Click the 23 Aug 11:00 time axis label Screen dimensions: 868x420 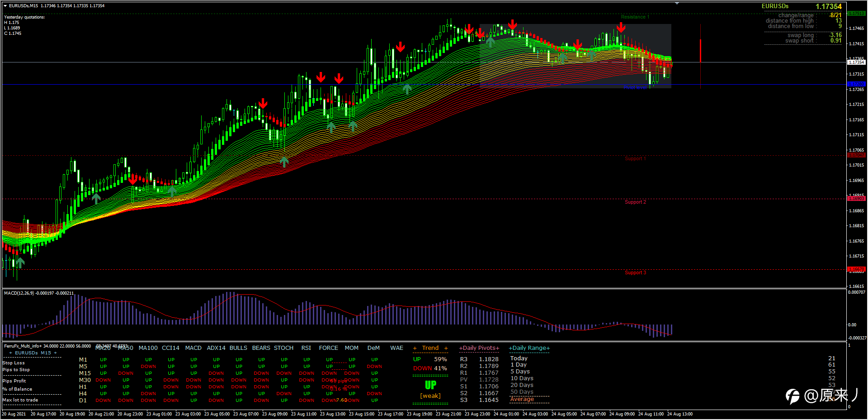point(304,414)
